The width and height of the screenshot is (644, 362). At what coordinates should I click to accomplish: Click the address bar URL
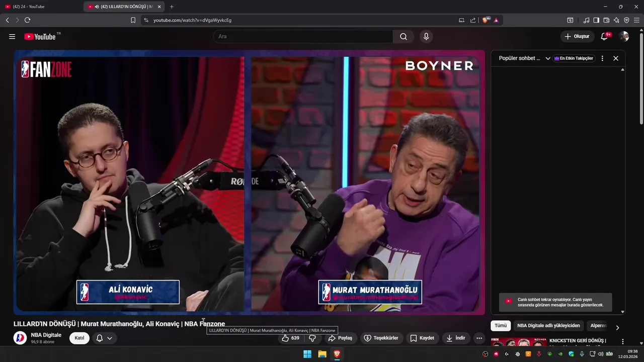pyautogui.click(x=192, y=20)
